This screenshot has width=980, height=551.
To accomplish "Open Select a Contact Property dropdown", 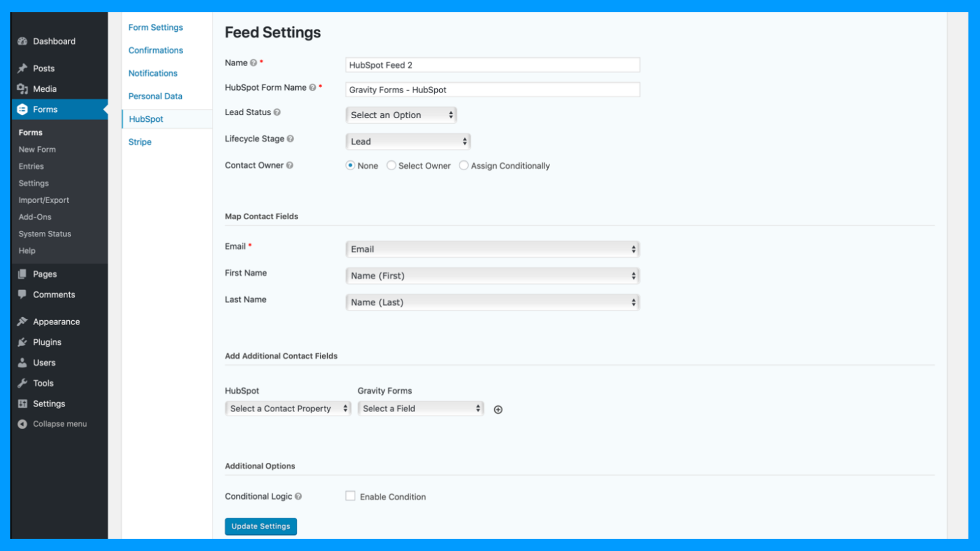I will coord(288,408).
